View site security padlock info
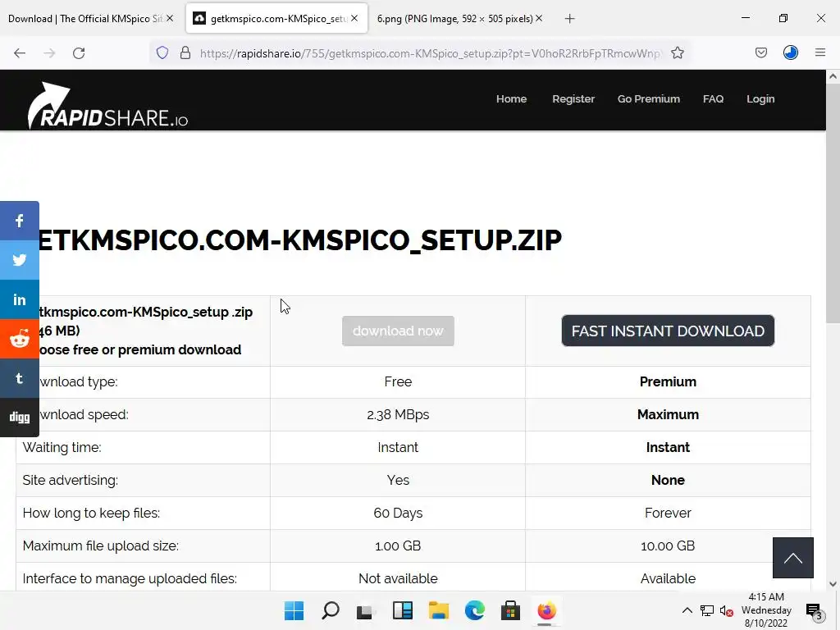This screenshot has height=630, width=840. coord(185,52)
